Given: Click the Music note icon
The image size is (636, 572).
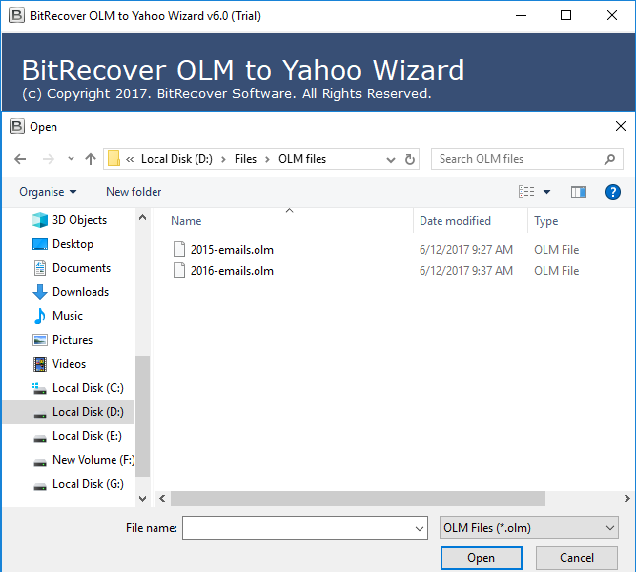Looking at the screenshot, I should [x=40, y=316].
